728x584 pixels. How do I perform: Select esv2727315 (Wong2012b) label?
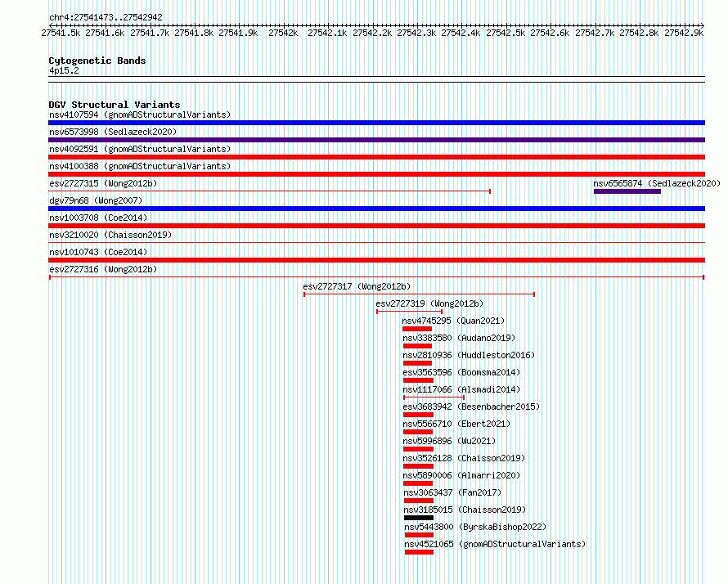click(x=103, y=183)
